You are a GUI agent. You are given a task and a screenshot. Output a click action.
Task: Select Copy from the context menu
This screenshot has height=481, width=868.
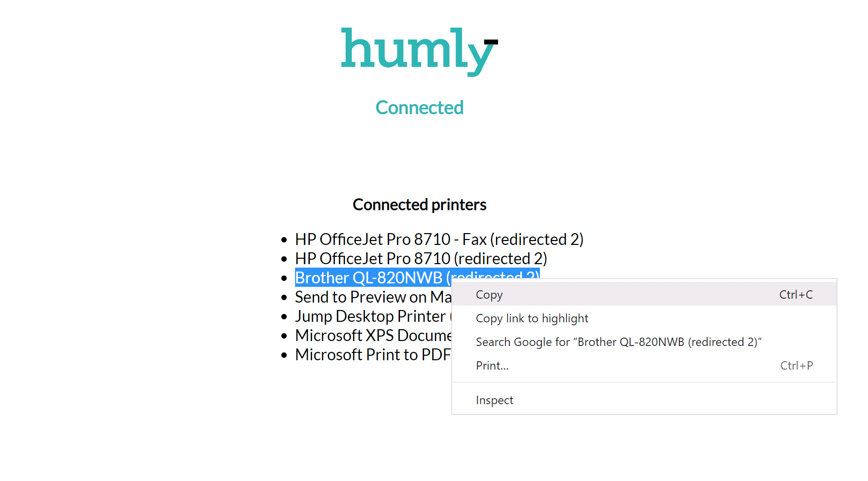click(489, 294)
